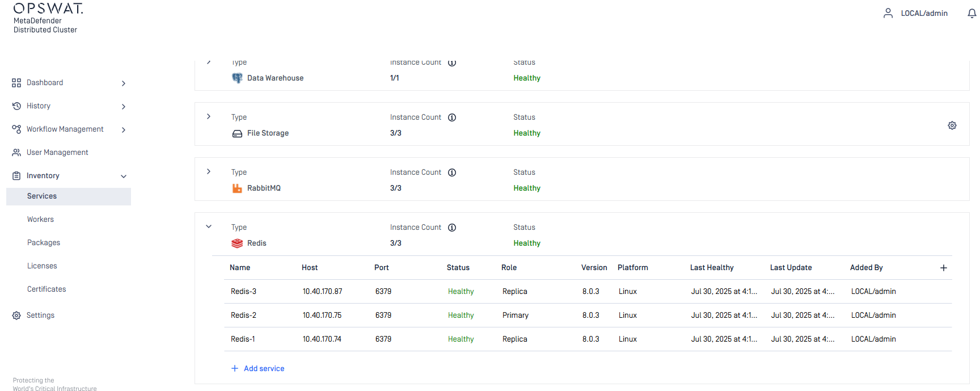Click the RabbitMQ logo icon
The height and width of the screenshot is (391, 980).
(237, 188)
